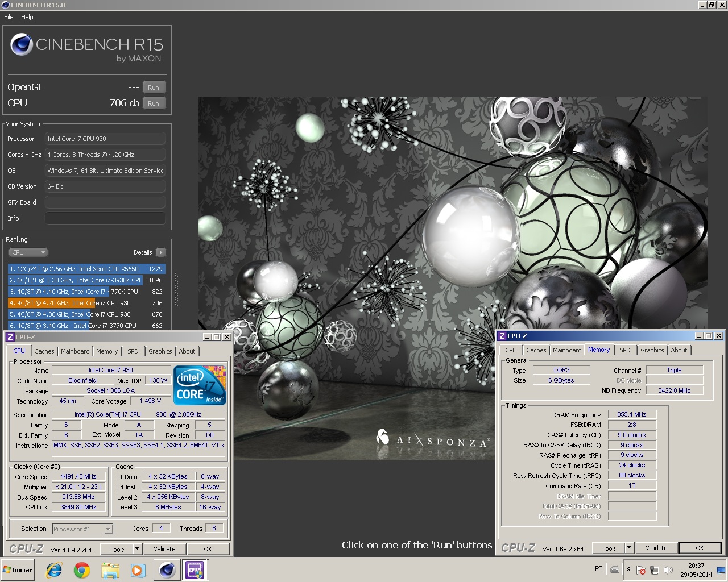Select ranking entry Core i7-3930K
Image resolution: width=728 pixels, height=582 pixels.
point(86,280)
